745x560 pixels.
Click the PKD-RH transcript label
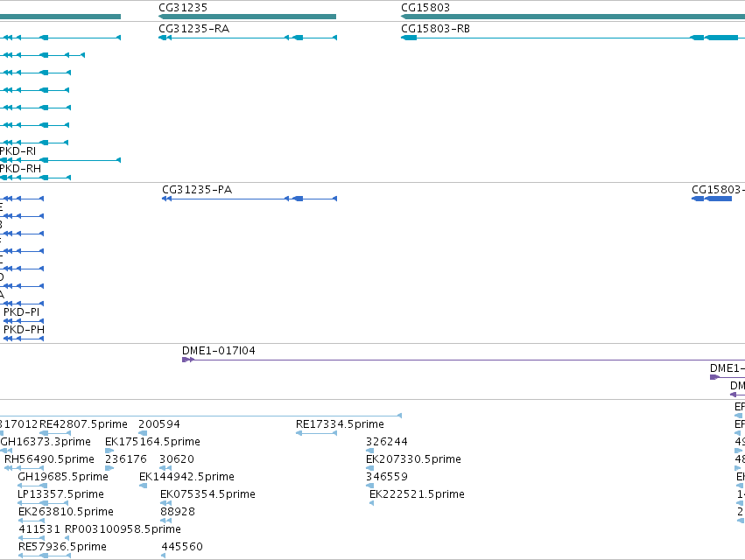click(x=20, y=169)
